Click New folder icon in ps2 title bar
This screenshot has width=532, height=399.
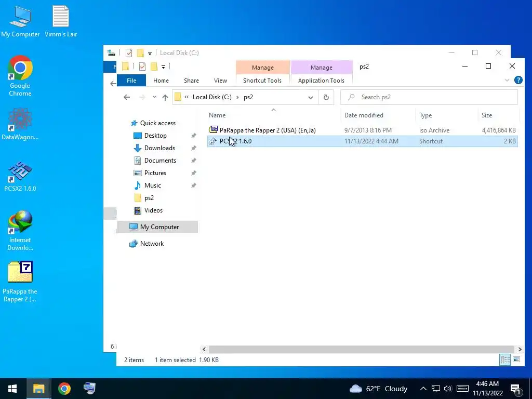pyautogui.click(x=154, y=66)
